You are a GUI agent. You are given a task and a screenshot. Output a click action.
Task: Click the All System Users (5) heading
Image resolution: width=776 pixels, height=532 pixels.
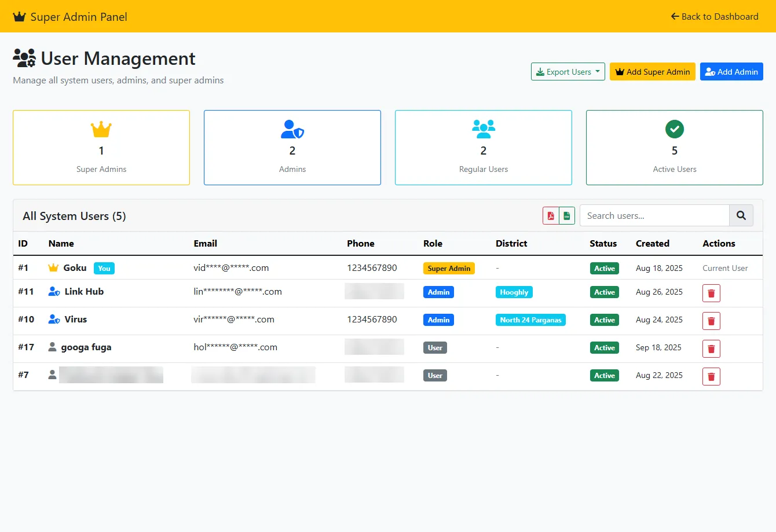click(x=74, y=216)
